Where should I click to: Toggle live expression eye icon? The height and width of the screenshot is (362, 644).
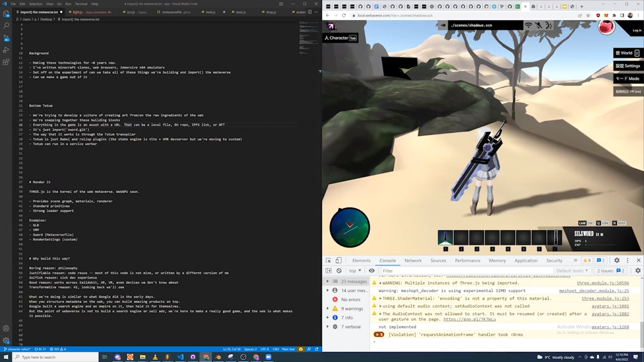click(372, 270)
